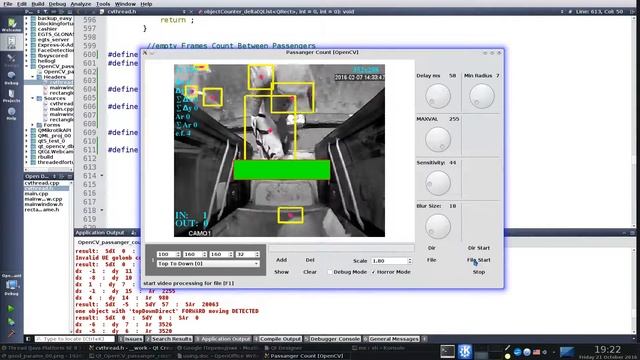This screenshot has height=360, width=640.
Task: Switch to Debug mode in the sidebar
Action: tap(11, 78)
